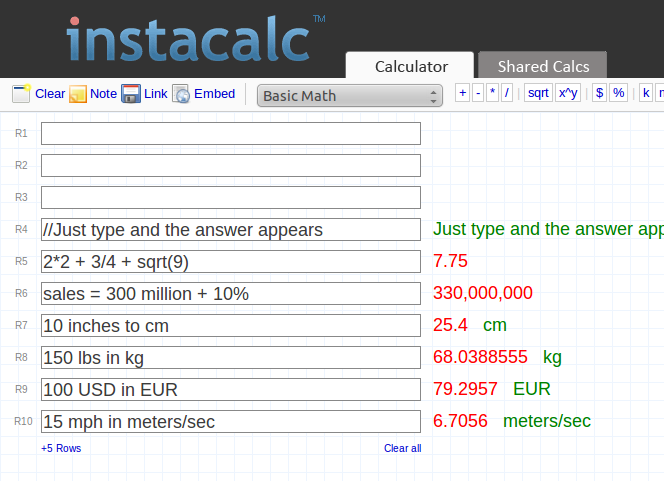Click the Clear page icon
The height and width of the screenshot is (481, 664).
(21, 94)
